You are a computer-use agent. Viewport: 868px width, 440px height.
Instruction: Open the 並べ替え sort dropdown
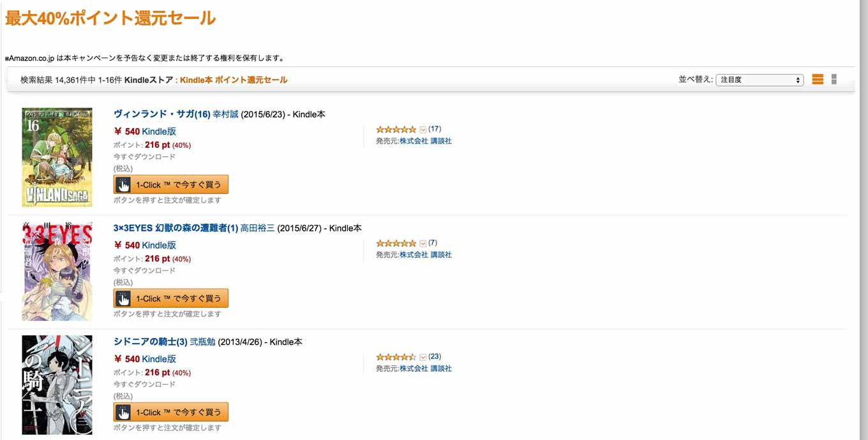point(759,80)
